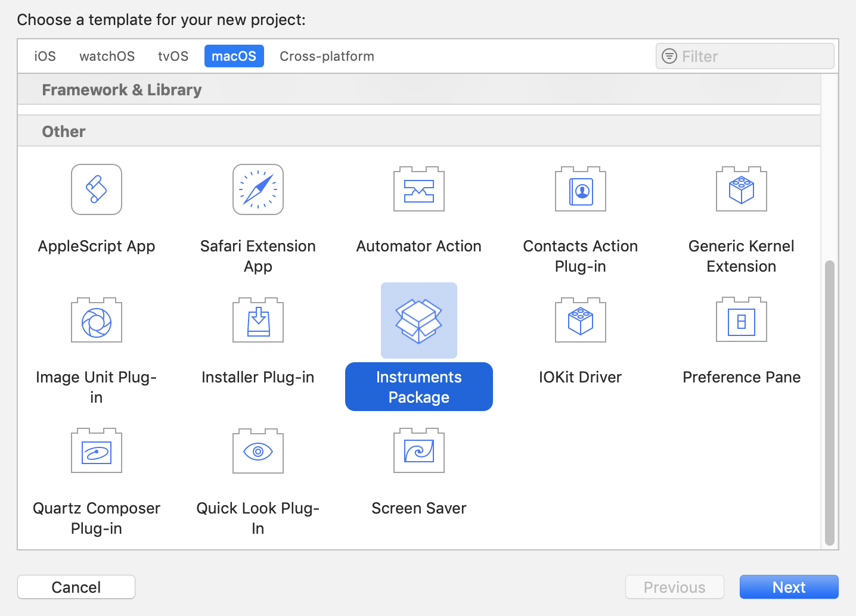
Task: Choose the Preference Pane template icon
Action: point(742,321)
